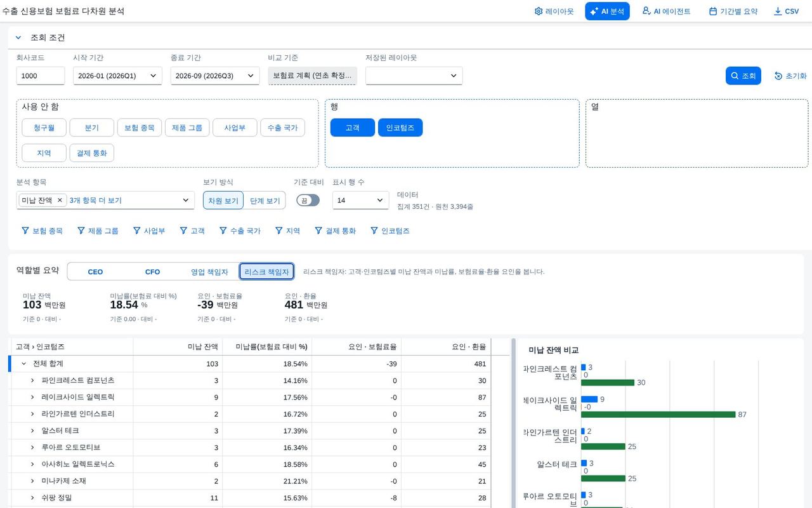Select 차원 보기 view mode
Viewport: 812px width, 508px height.
point(223,201)
